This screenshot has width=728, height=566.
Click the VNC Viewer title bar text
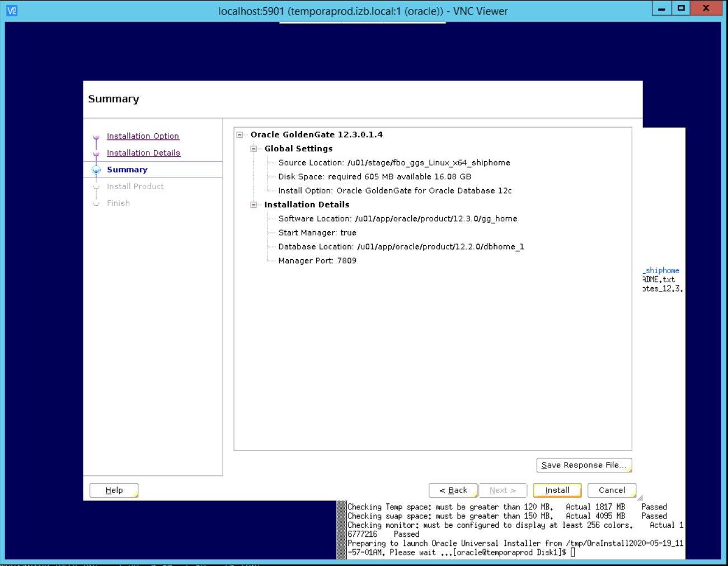(363, 11)
